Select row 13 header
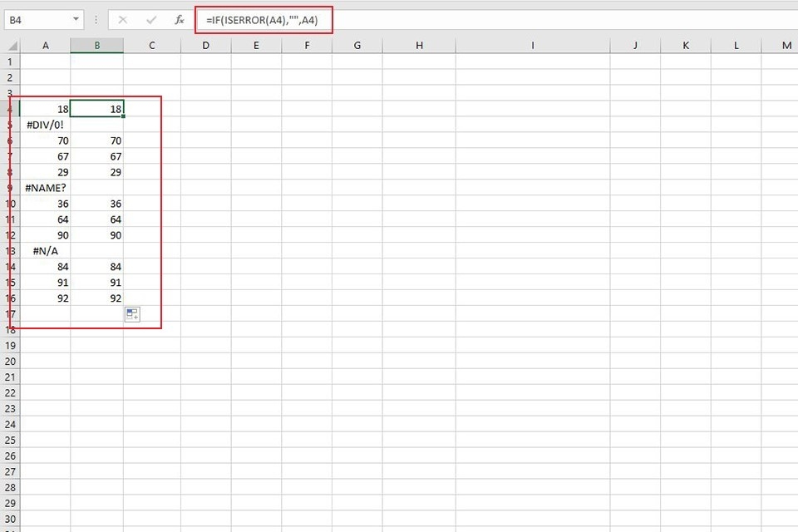The image size is (798, 532). click(x=10, y=251)
